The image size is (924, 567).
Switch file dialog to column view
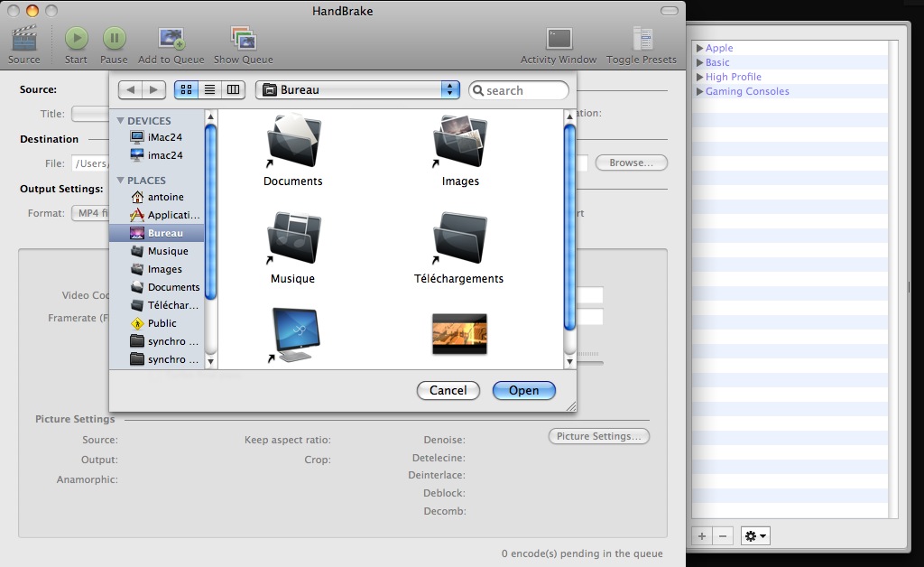click(234, 89)
